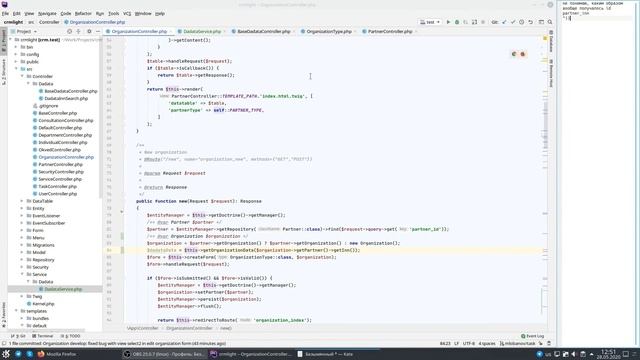640x360 pixels.
Task: Click the yellow inspection indicator above the editor scrollbar
Action: click(x=545, y=38)
